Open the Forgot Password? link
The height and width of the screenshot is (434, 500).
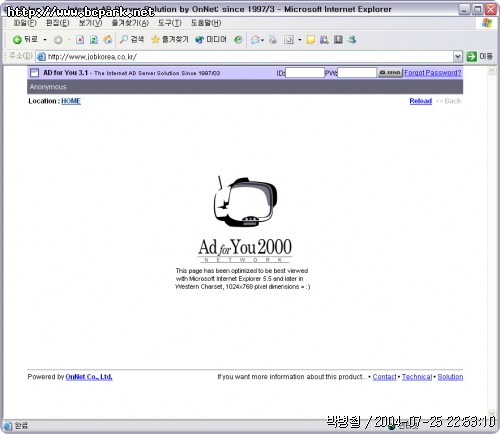(433, 73)
